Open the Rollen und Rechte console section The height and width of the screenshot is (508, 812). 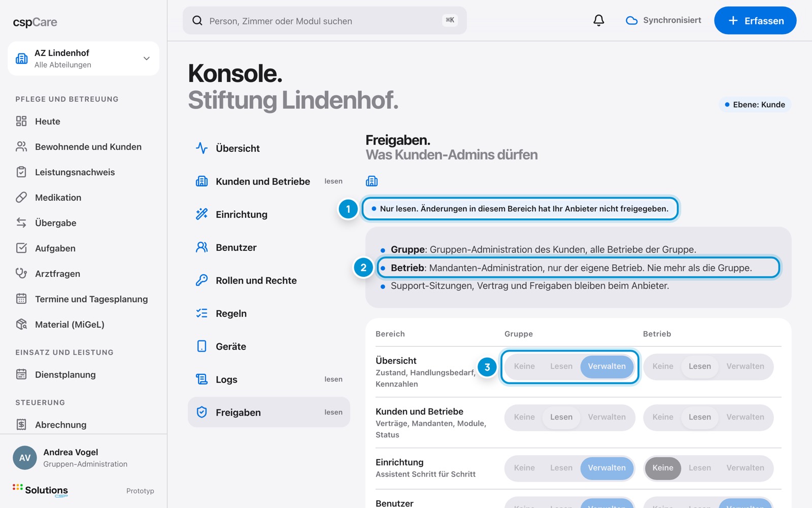pos(269,280)
